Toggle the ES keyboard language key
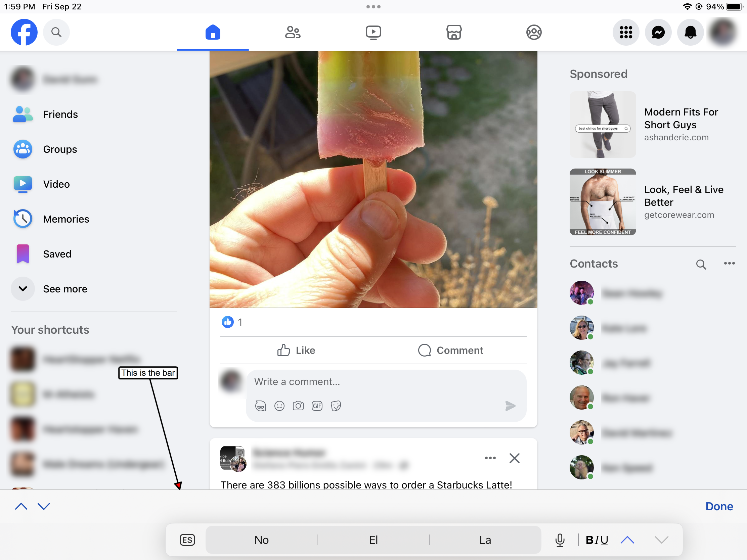Screen dimensions: 747x560 187,540
